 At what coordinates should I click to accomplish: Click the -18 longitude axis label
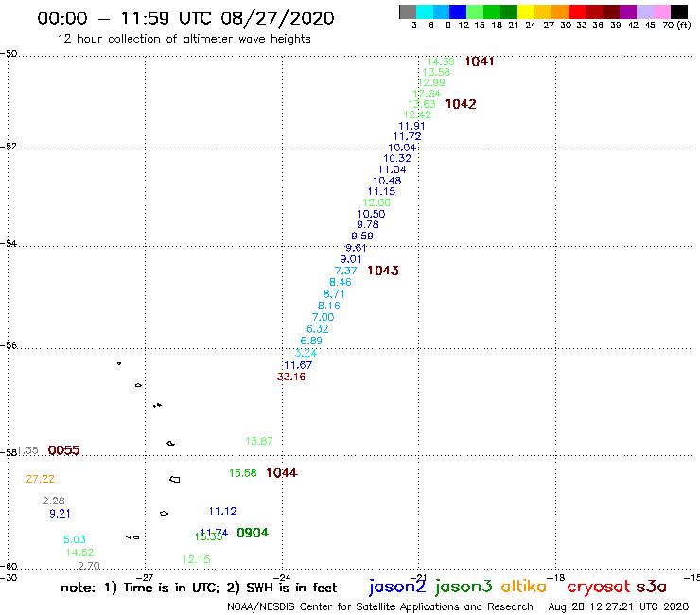click(x=556, y=577)
